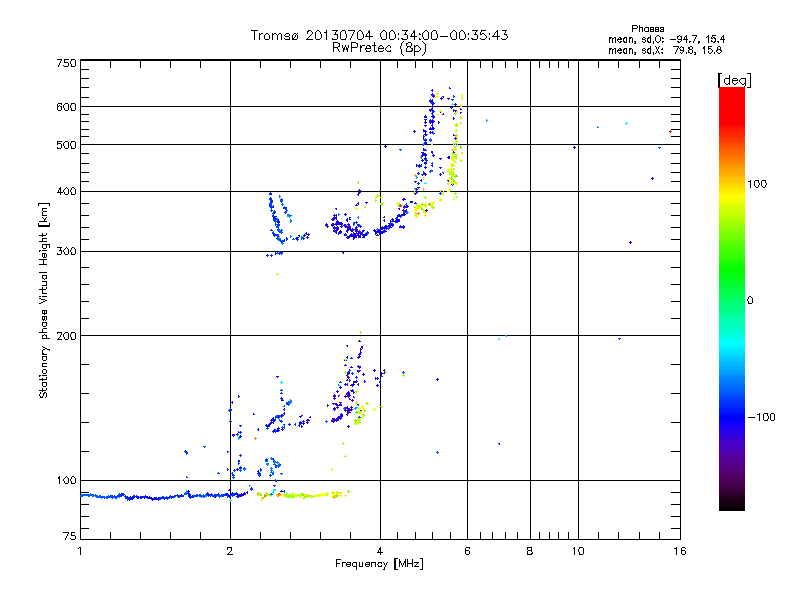Click the "[deg]" colorbar unit label
Screen dimensions: 800x600
734,80
